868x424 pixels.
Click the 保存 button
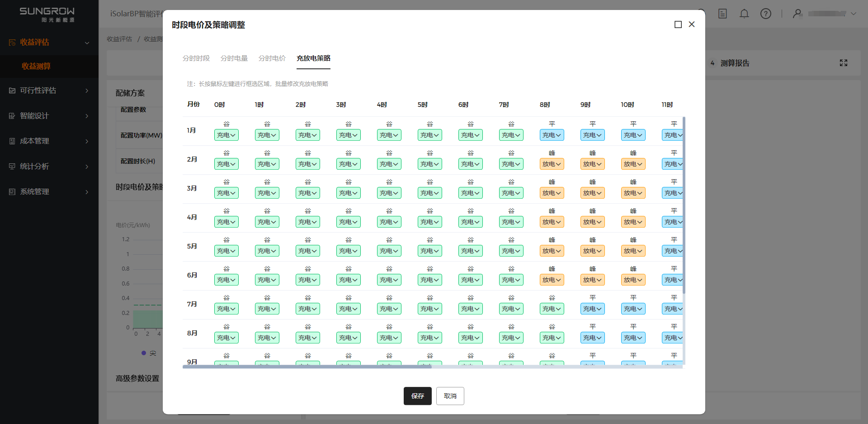point(417,396)
